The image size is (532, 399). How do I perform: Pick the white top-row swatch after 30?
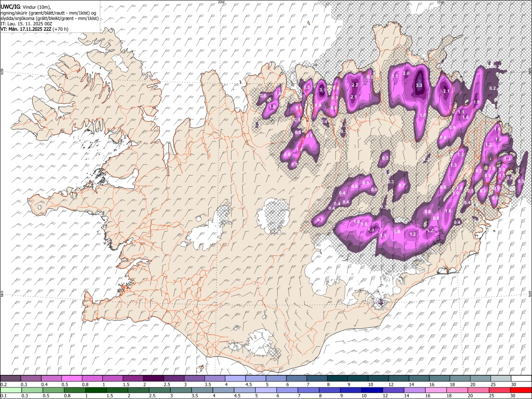click(x=521, y=379)
